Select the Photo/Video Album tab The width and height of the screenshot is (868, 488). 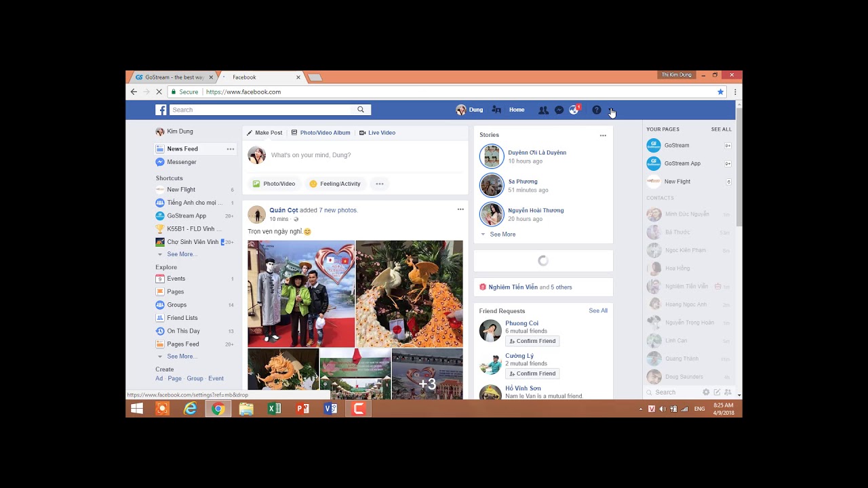point(321,133)
